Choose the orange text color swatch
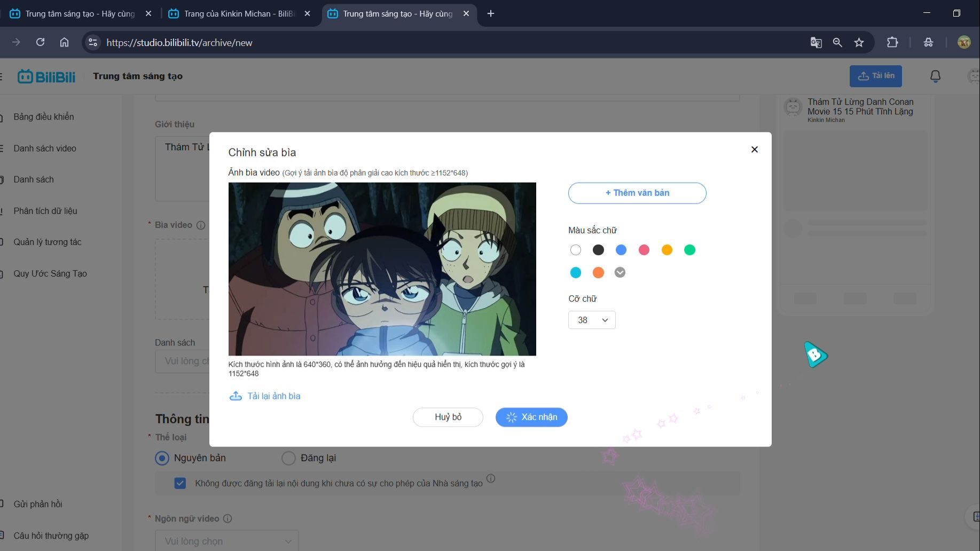The image size is (980, 551). click(598, 273)
